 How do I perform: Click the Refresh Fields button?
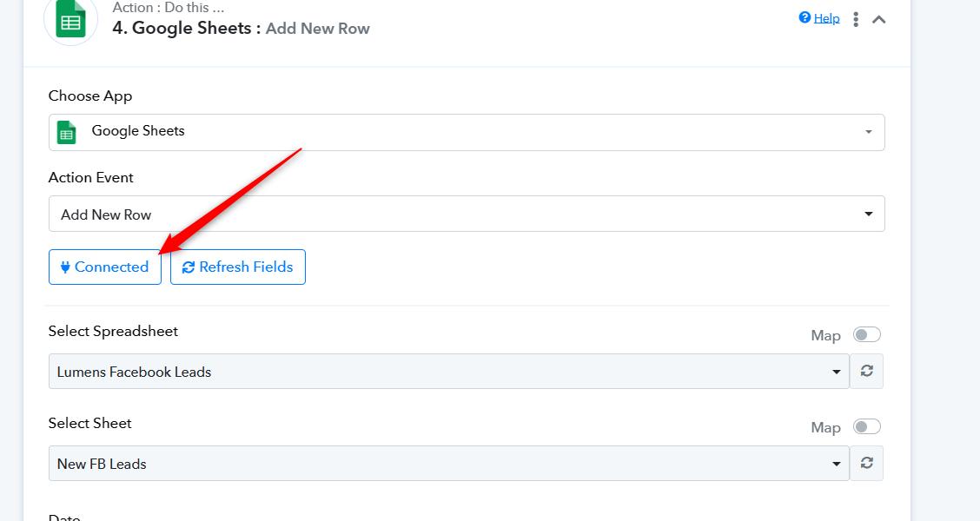click(x=237, y=267)
